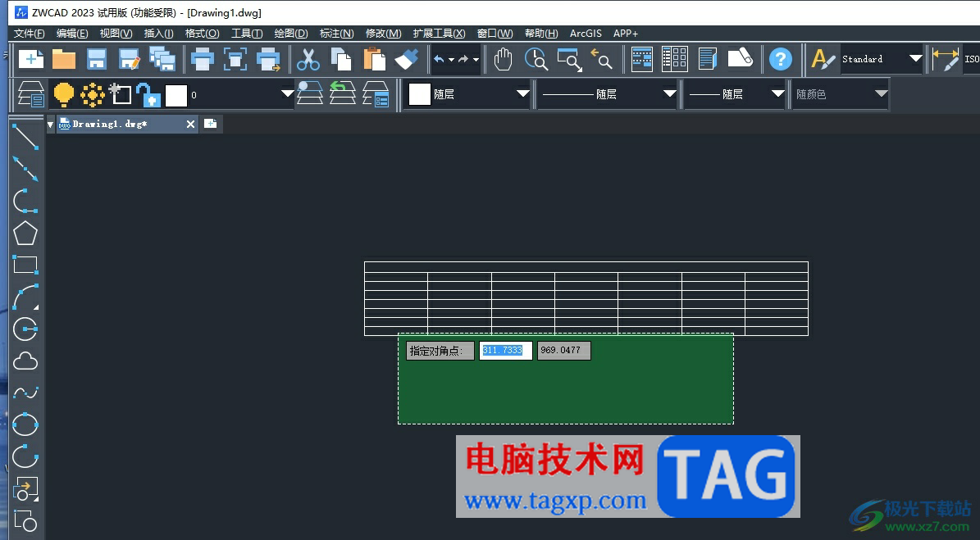Select the Line tool

pyautogui.click(x=25, y=137)
